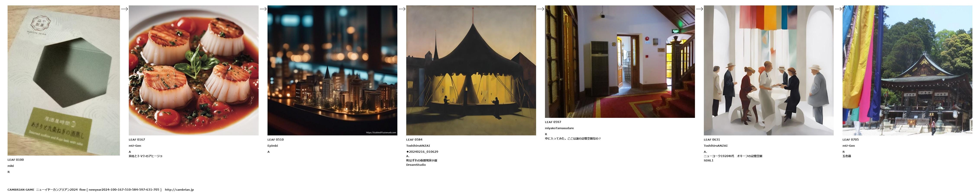980x195 pixels.
Task: Click the LEAF 0584 label
Action: click(414, 140)
